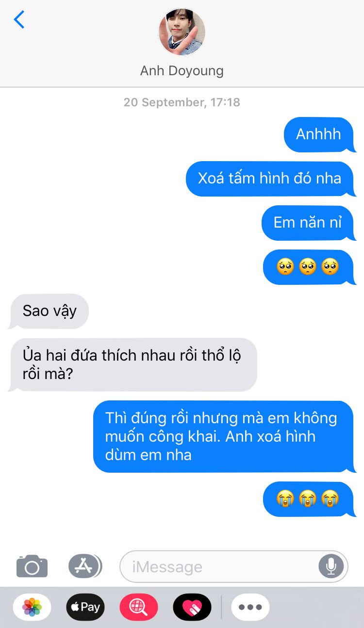Select 'Thì đúng rồi nhưng mà' message
The width and height of the screenshot is (364, 628).
coord(223,437)
